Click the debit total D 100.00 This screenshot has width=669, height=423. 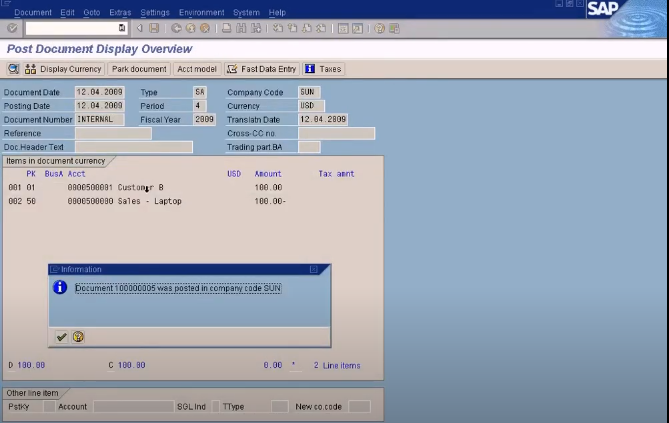27,365
